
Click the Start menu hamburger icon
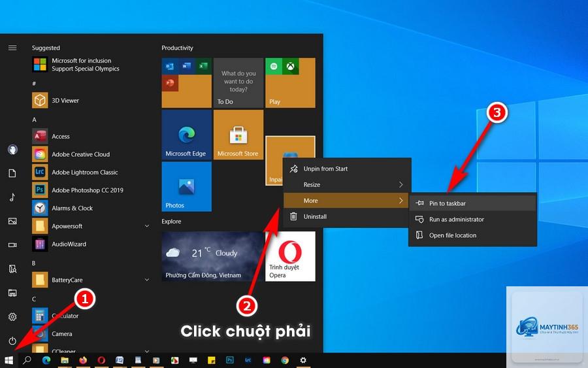point(12,48)
